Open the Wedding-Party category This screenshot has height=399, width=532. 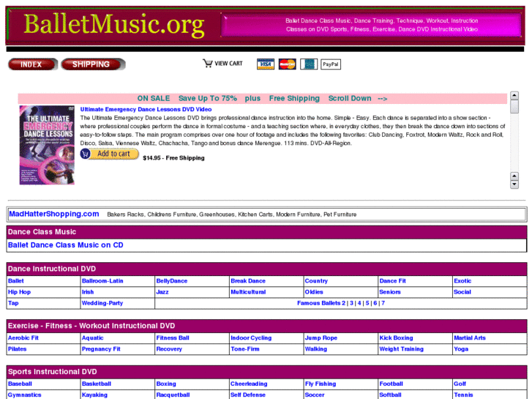click(x=102, y=303)
